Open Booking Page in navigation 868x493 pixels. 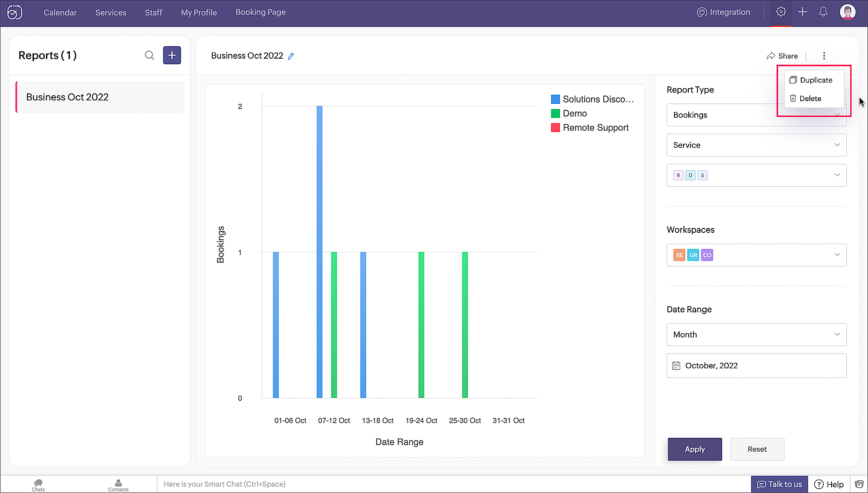pyautogui.click(x=260, y=13)
